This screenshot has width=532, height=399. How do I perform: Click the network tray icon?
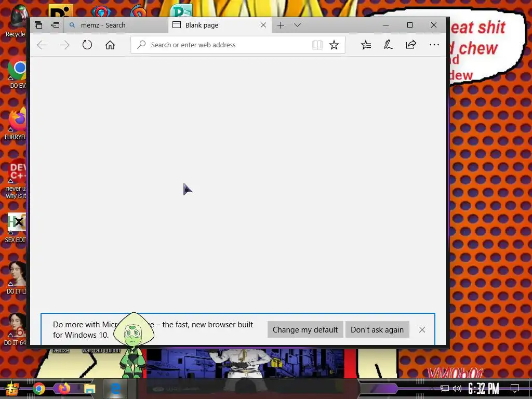[444, 389]
